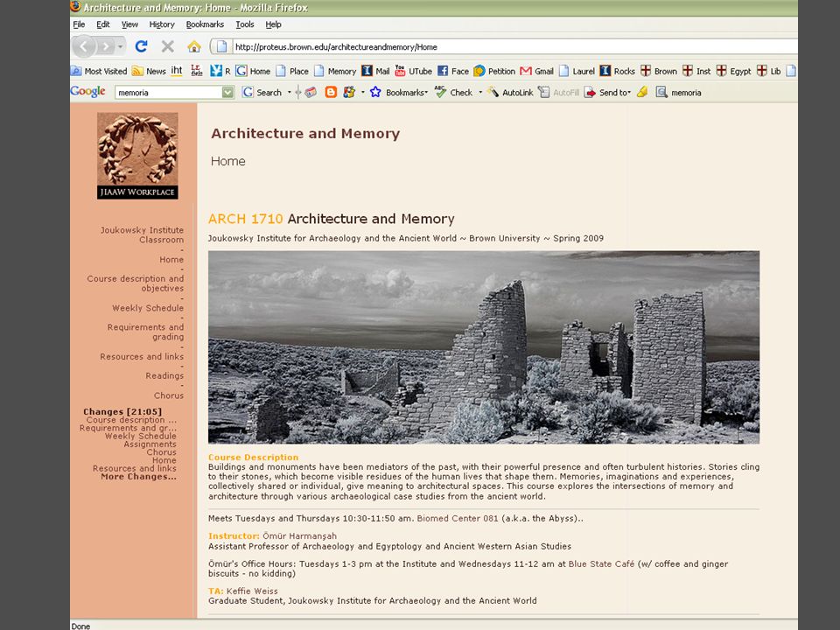840x630 pixels.
Task: Open the Tools menu
Action: point(245,24)
